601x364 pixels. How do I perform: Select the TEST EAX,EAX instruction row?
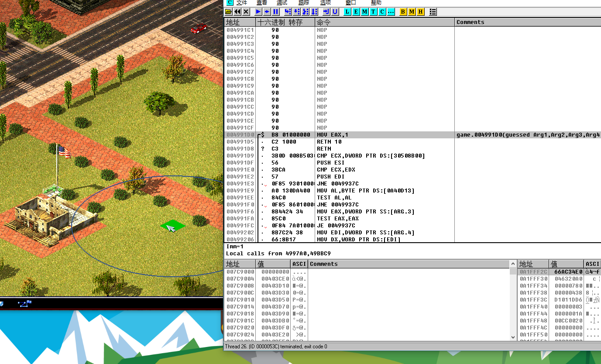pyautogui.click(x=412, y=219)
